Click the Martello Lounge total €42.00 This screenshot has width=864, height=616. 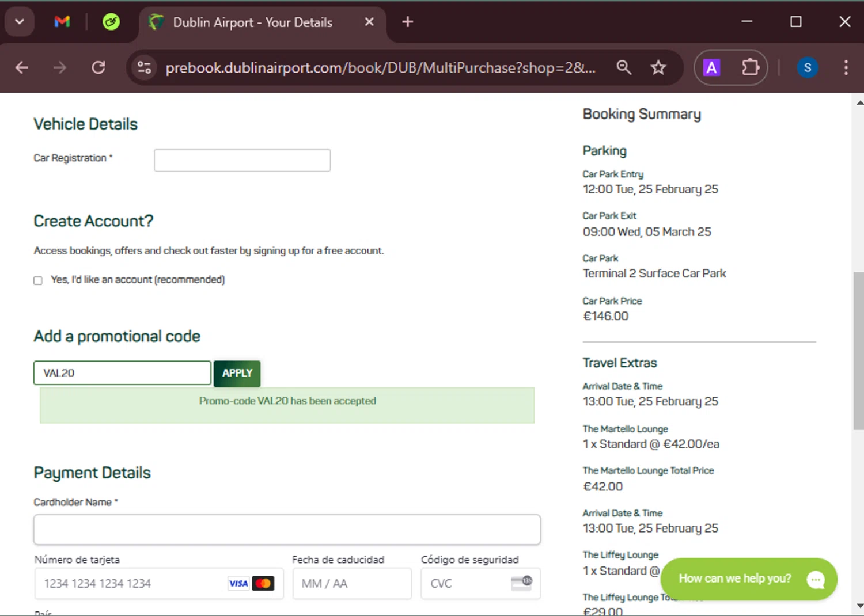(602, 486)
